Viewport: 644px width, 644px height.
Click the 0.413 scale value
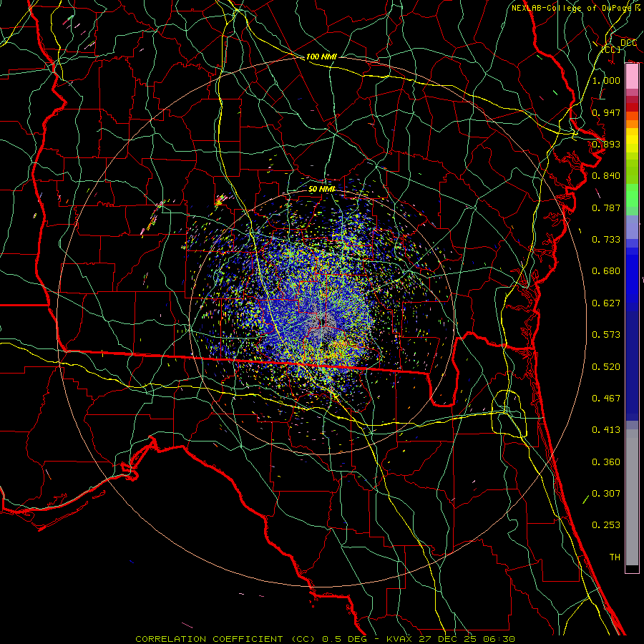(x=606, y=430)
